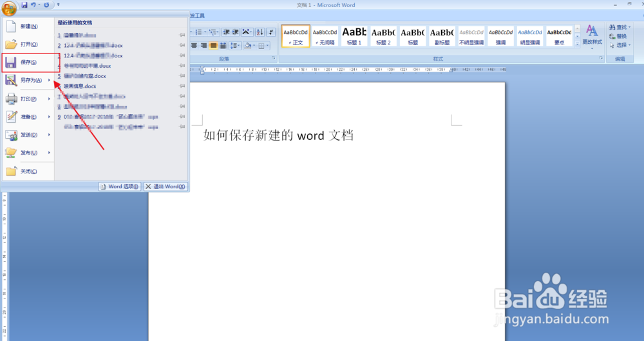Apply the 不明显强调 style
Viewport: 644px width, 341px height.
point(471,36)
